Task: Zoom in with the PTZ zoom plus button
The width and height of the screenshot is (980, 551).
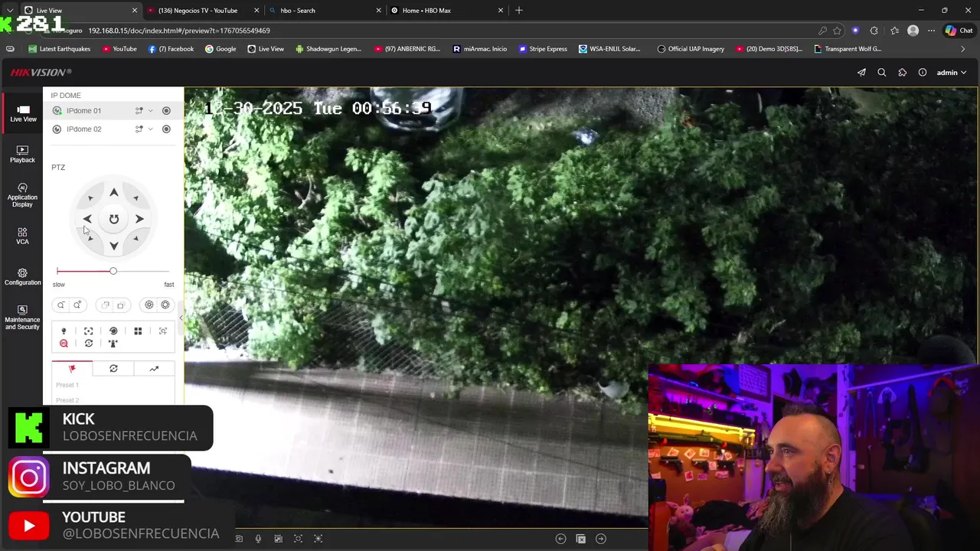Action: [77, 305]
